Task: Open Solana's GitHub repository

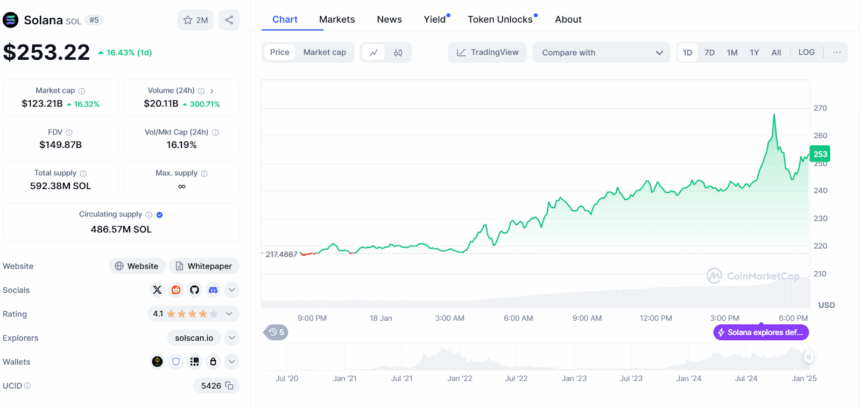Action: coord(194,290)
